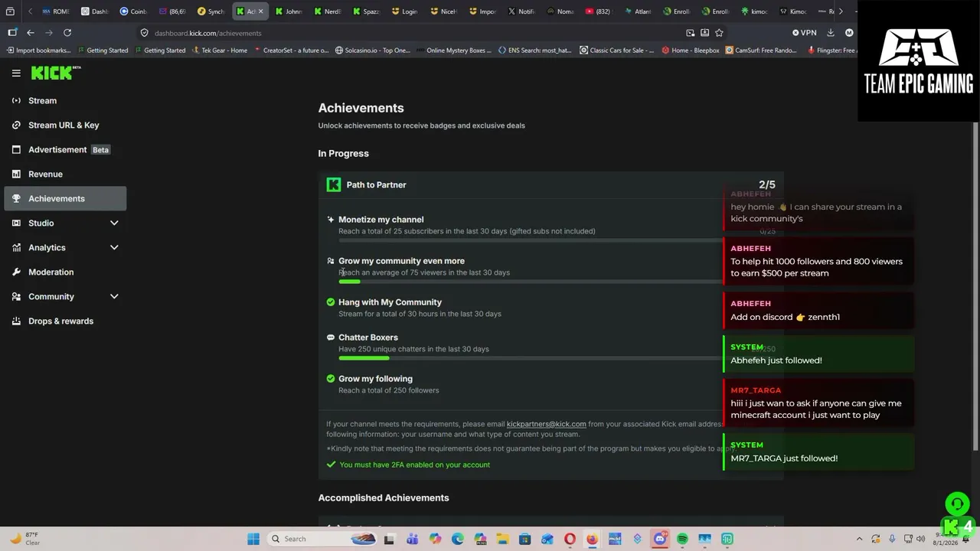Click the Stream URL & Key link icon
Viewport: 980px width, 551px height.
[x=16, y=125]
